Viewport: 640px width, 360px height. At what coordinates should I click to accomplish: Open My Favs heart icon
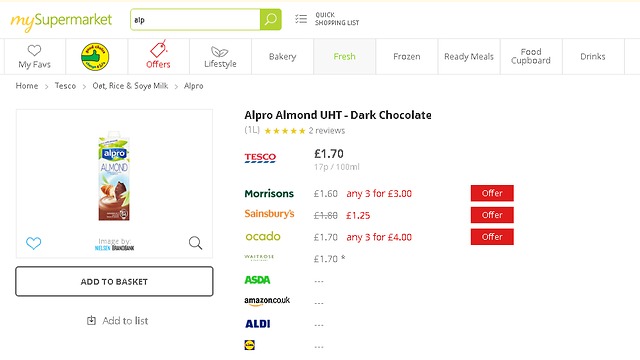coord(34,50)
